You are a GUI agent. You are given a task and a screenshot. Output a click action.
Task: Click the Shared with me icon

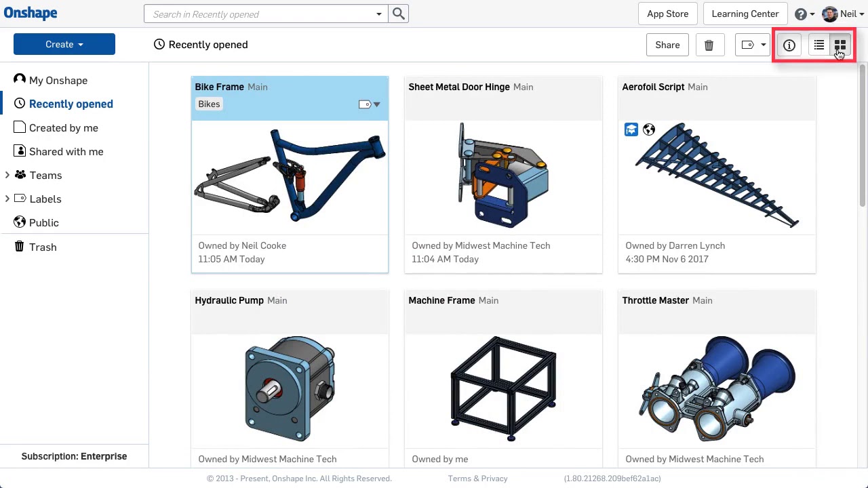[x=20, y=150]
